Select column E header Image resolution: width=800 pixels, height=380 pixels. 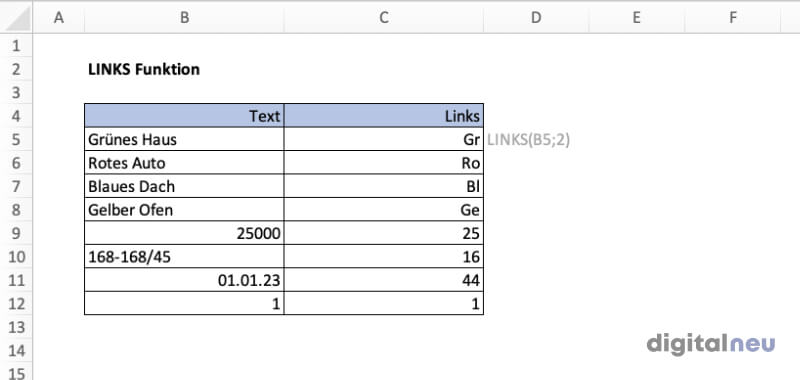(636, 18)
